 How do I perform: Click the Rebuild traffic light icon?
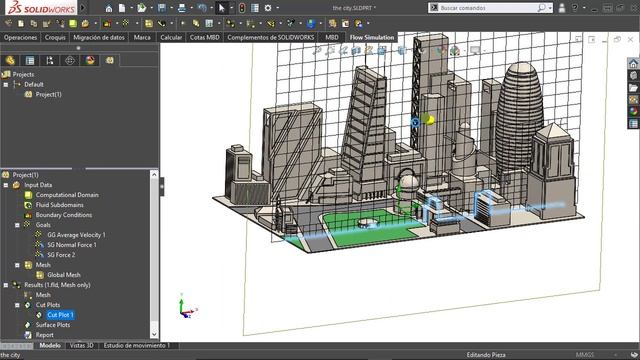(242, 8)
